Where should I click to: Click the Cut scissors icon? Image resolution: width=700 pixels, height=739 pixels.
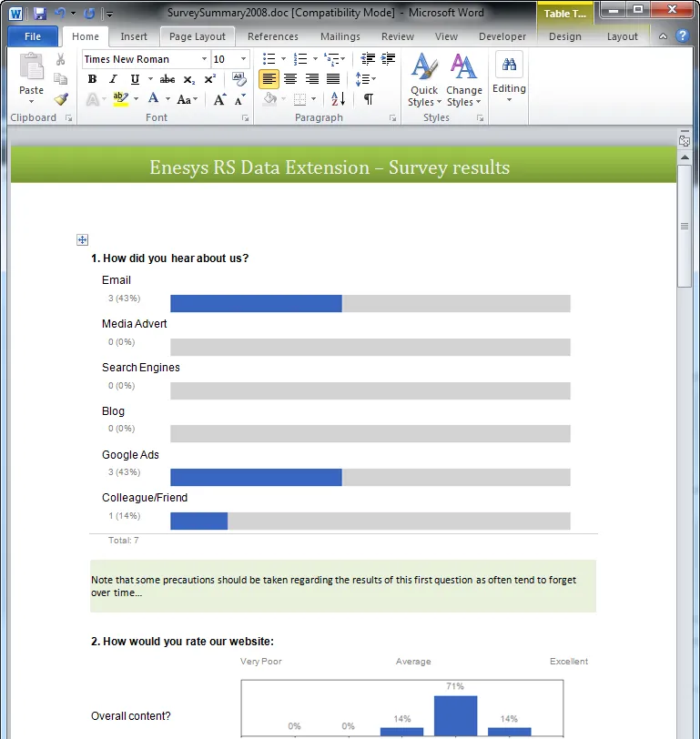[61, 59]
